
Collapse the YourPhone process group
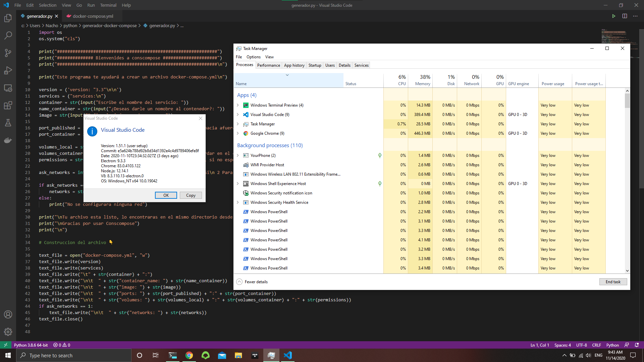238,155
